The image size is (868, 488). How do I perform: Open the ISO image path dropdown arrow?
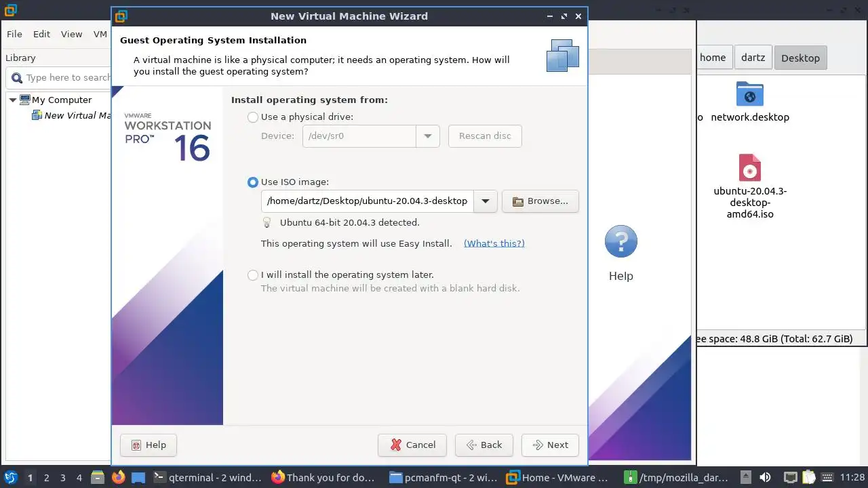486,201
